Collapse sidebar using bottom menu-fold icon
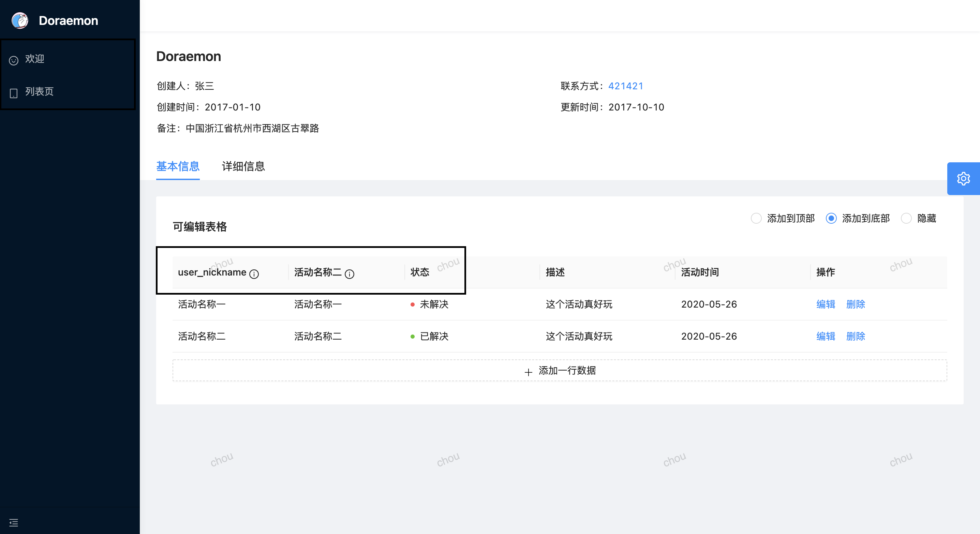The width and height of the screenshot is (980, 534). (14, 523)
